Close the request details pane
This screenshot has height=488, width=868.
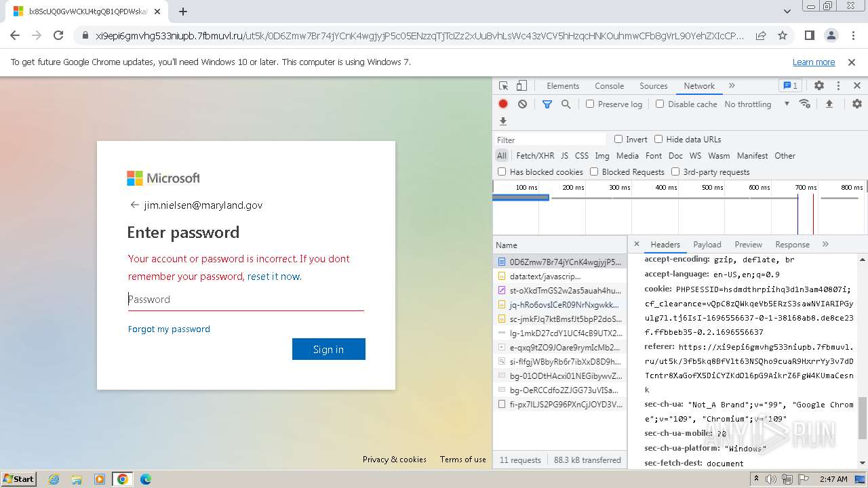(x=637, y=244)
